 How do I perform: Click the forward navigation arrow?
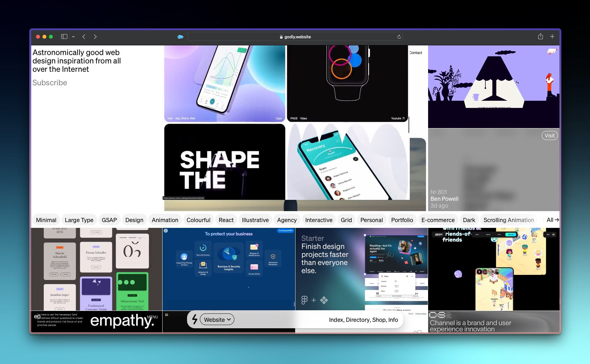[x=95, y=36]
